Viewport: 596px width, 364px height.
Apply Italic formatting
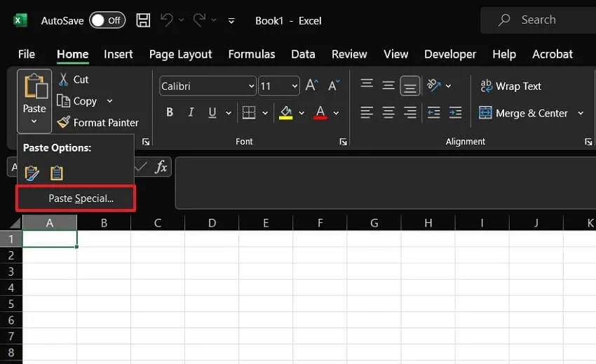point(191,112)
